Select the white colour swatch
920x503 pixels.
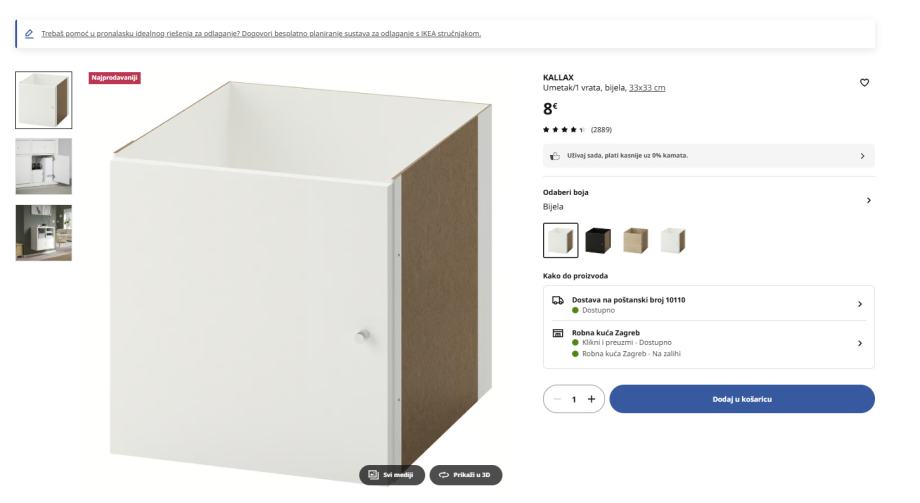[560, 240]
